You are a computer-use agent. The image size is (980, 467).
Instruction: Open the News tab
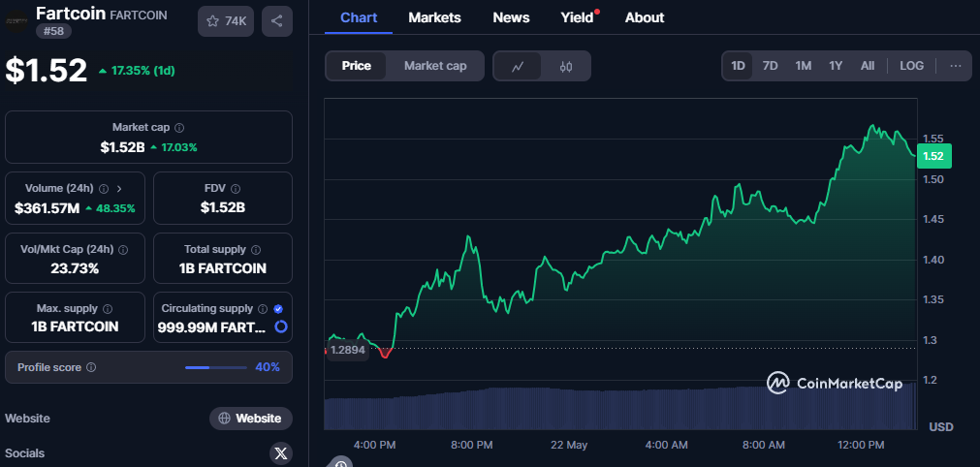(x=511, y=17)
